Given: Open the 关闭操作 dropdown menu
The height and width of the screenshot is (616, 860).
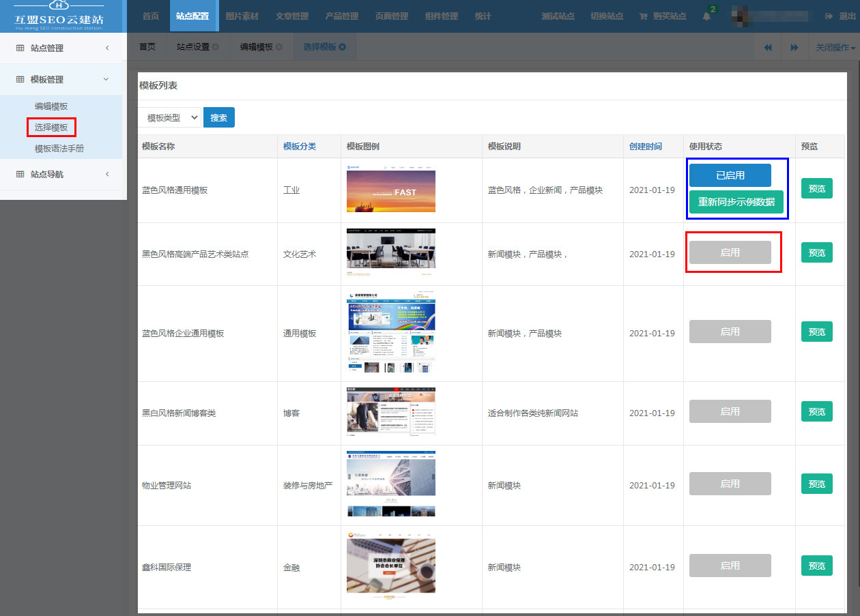Looking at the screenshot, I should [835, 48].
